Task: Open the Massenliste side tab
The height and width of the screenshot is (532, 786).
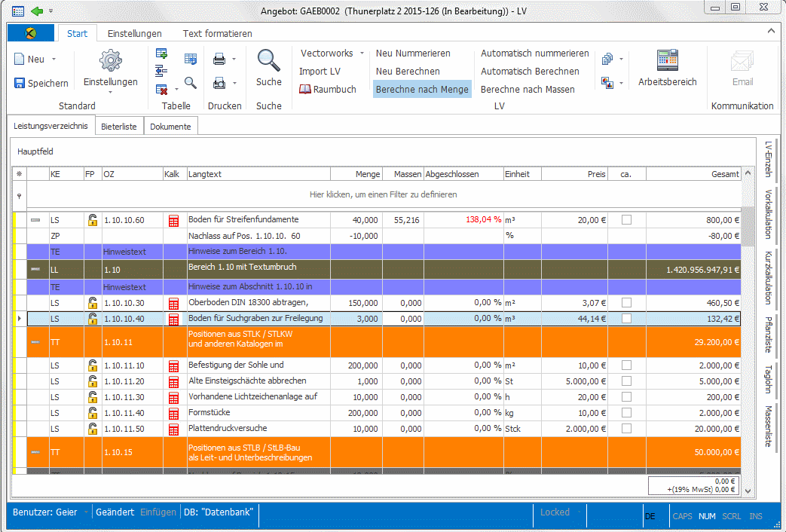Action: (768, 427)
